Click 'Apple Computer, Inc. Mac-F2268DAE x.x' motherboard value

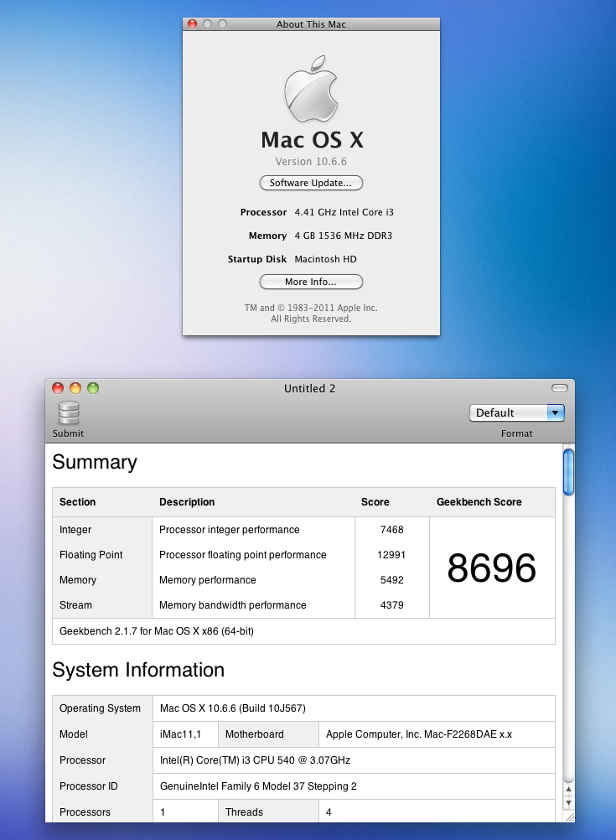419,734
